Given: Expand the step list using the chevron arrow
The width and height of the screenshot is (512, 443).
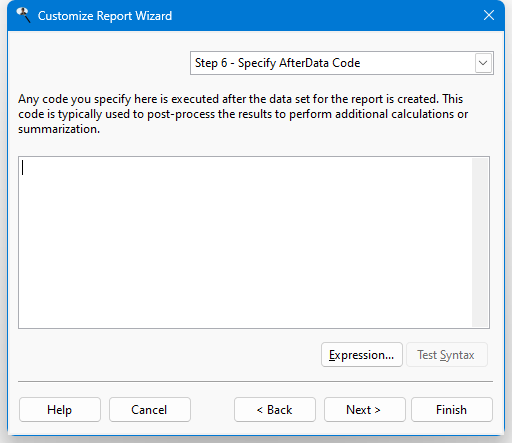Looking at the screenshot, I should pos(483,63).
